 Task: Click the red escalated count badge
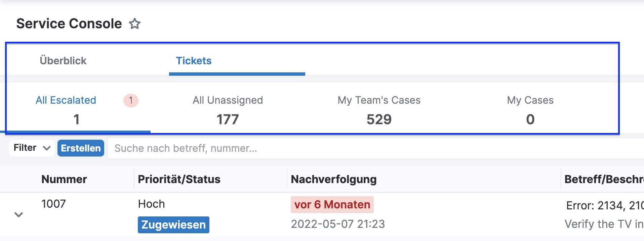tap(131, 100)
